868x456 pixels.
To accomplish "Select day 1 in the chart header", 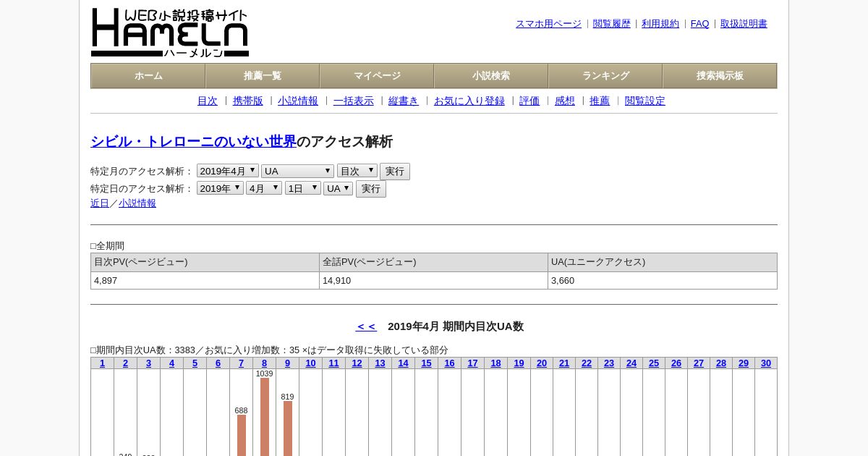I will click(103, 363).
